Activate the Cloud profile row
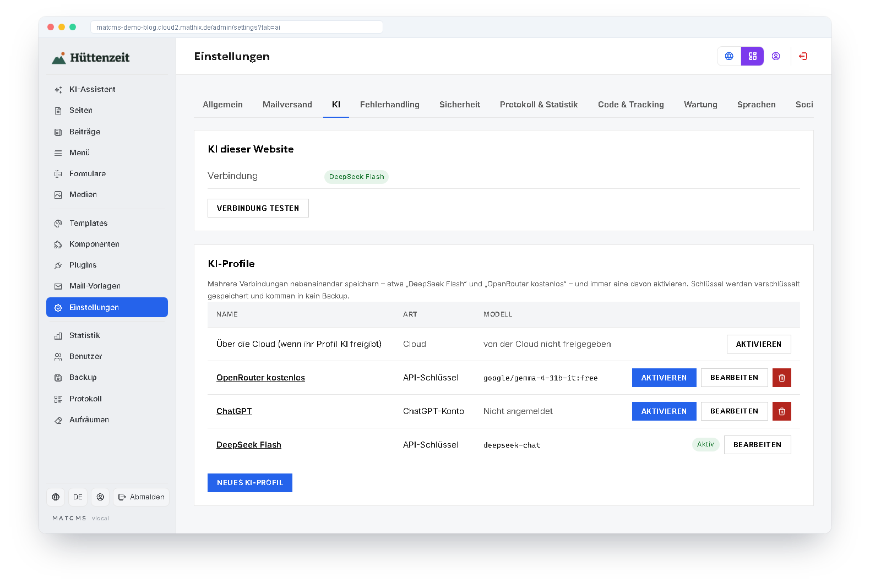Image resolution: width=870 pixels, height=588 pixels. point(759,344)
